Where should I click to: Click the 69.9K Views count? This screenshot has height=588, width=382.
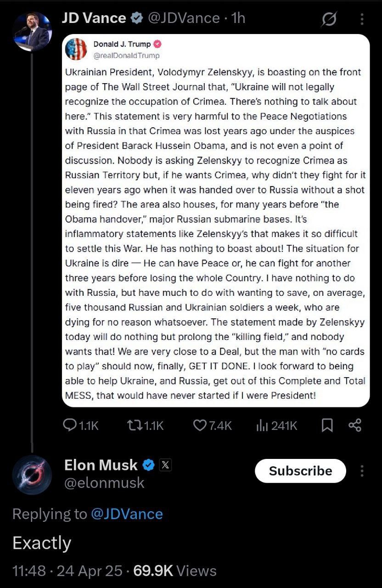coord(174,571)
